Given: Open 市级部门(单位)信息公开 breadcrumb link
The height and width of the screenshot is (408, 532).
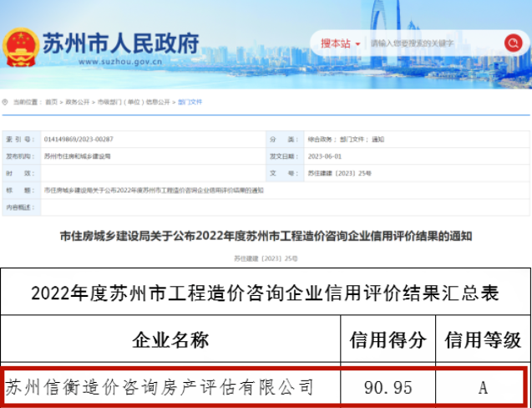Looking at the screenshot, I should [134, 102].
